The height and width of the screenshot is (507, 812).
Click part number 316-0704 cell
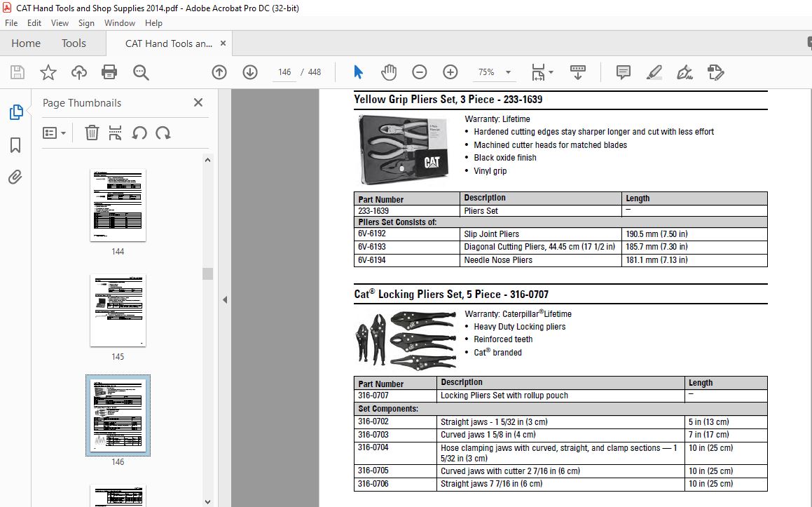pyautogui.click(x=396, y=453)
